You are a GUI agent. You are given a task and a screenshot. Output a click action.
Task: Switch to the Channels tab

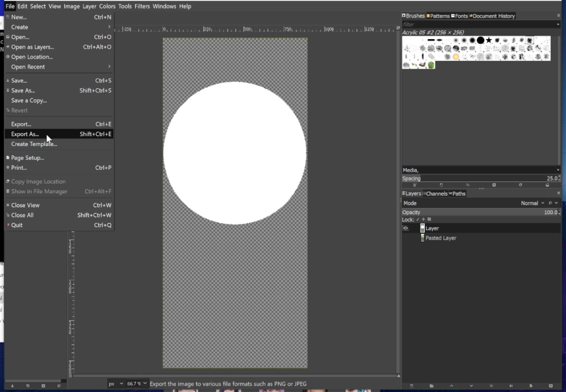click(435, 194)
